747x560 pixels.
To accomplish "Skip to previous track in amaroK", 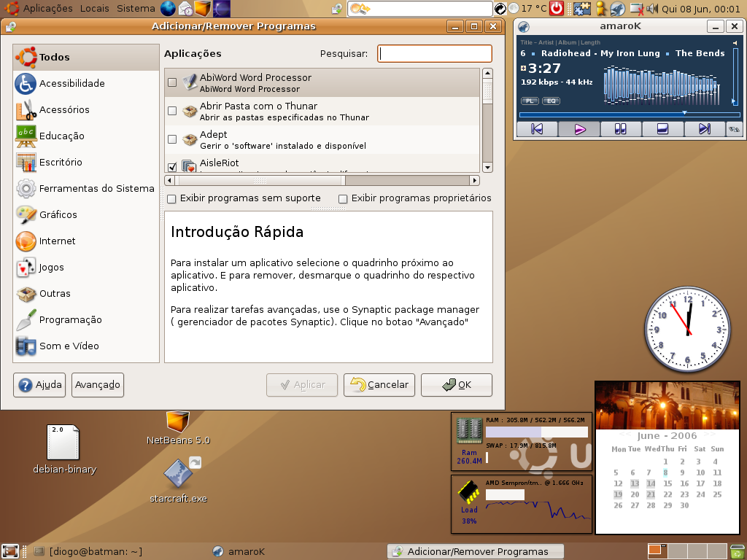I will pos(538,129).
